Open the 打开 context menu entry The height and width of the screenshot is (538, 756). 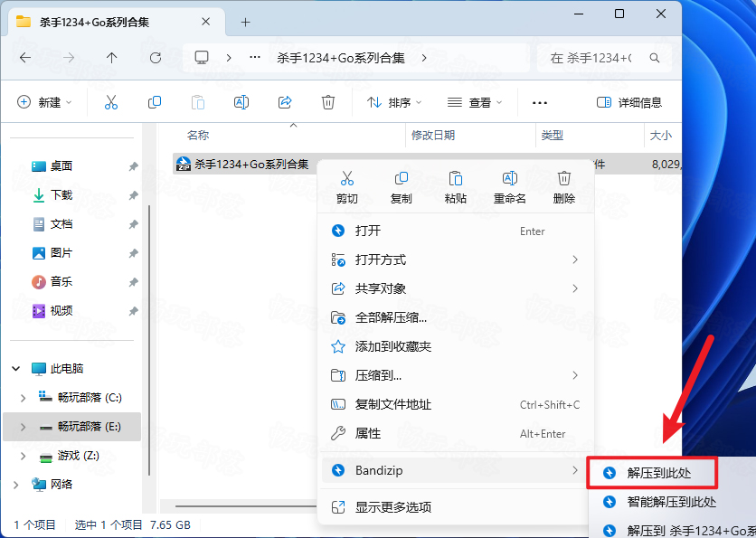point(455,231)
